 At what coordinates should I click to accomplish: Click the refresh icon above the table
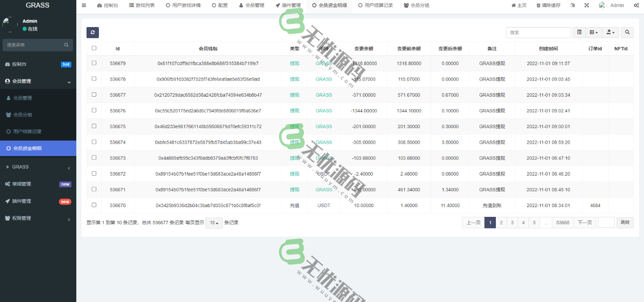click(x=93, y=32)
